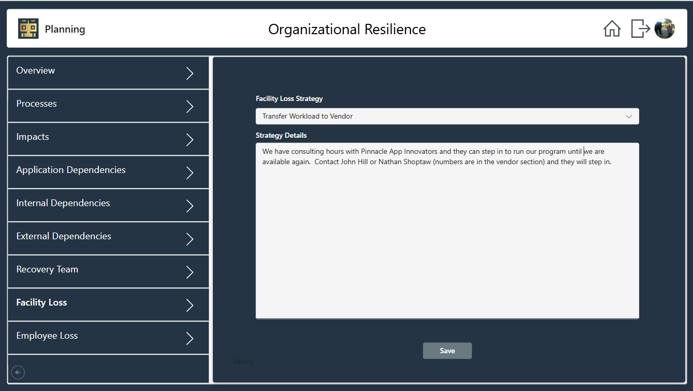Open the Facility Loss Strategy dropdown
Image resolution: width=693 pixels, height=391 pixels.
(x=447, y=116)
